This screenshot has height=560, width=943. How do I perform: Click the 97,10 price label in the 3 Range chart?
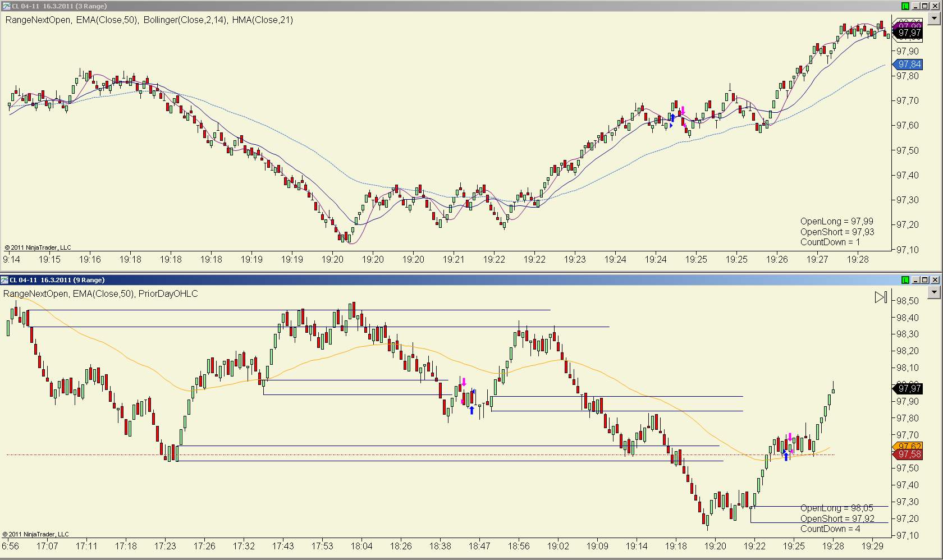[908, 250]
